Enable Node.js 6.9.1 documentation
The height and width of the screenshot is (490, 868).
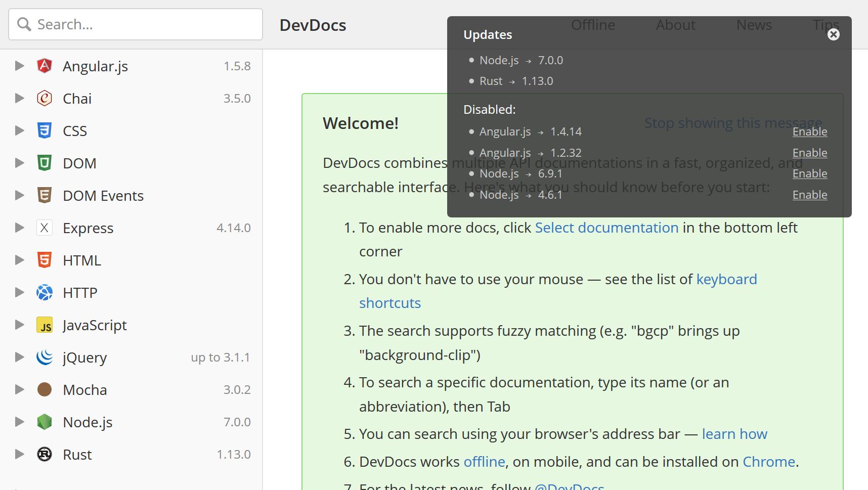point(810,173)
